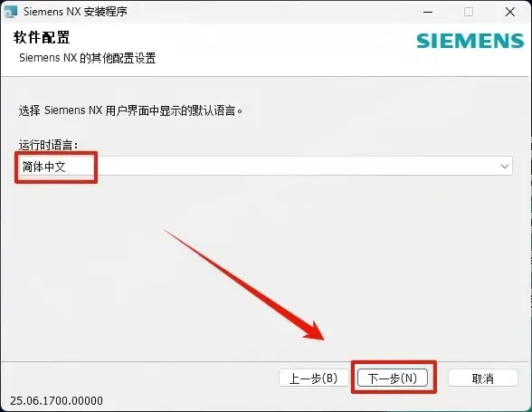
Task: Click the version number 25.06.1700.00000
Action: pyautogui.click(x=56, y=401)
